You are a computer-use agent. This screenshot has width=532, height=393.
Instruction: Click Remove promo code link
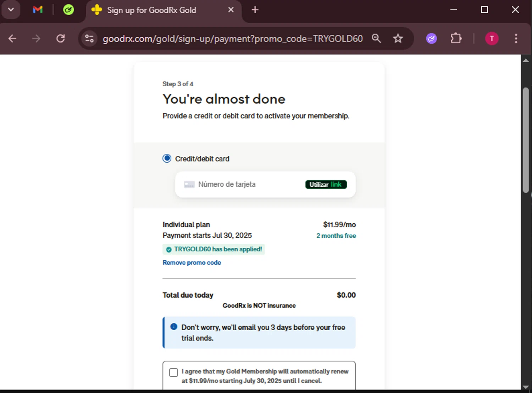tap(192, 263)
